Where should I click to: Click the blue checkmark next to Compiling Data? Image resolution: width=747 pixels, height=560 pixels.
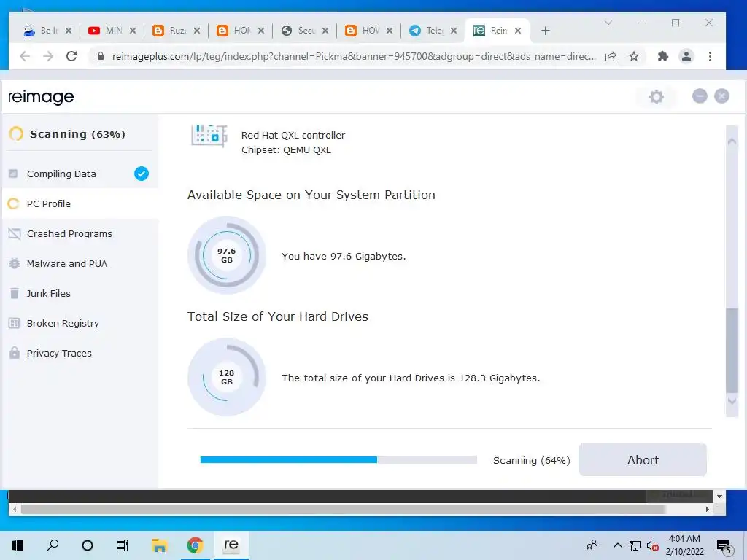141,174
